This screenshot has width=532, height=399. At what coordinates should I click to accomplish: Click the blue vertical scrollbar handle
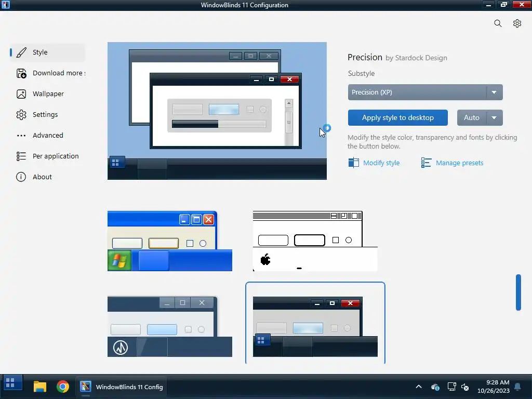518,292
